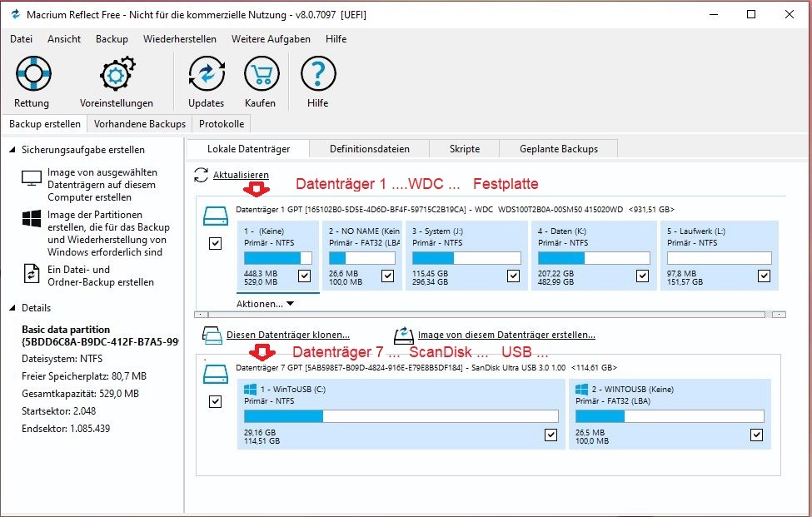Open the Rettung rescue media tool
Image resolution: width=812 pixels, height=517 pixels.
click(33, 73)
